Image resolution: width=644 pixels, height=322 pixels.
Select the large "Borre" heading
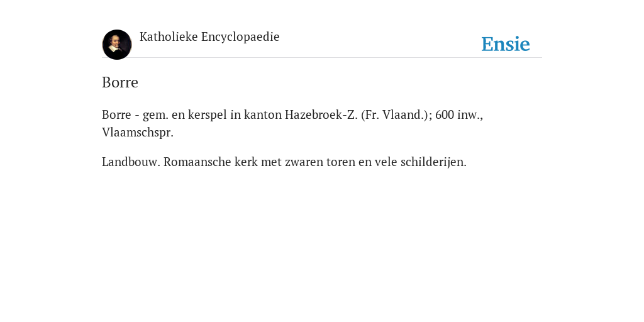pyautogui.click(x=120, y=82)
